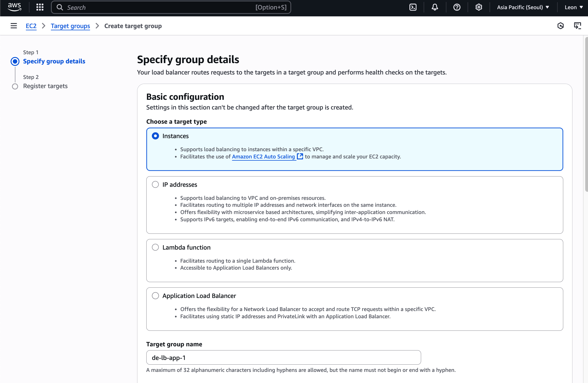Go to the EC2 breadcrumb link
This screenshot has width=588, height=383.
point(31,26)
